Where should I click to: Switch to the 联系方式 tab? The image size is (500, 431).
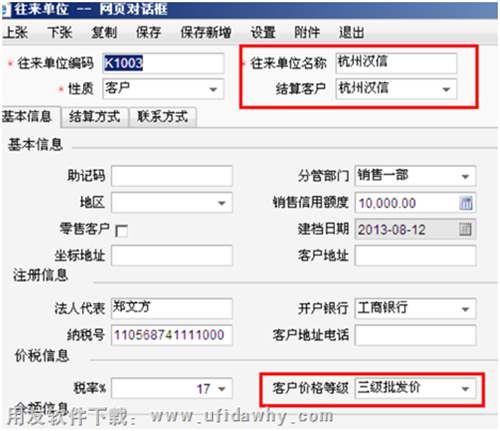click(x=163, y=117)
